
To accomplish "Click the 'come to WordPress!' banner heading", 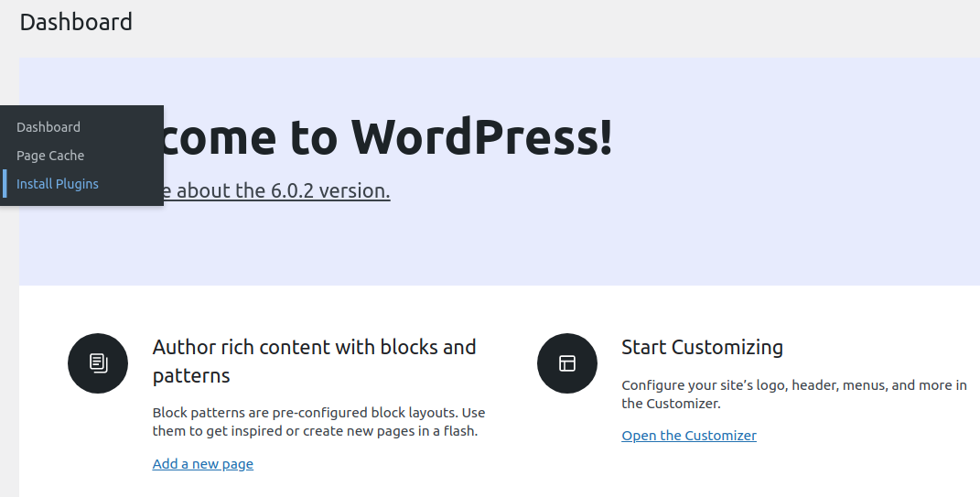I will [x=388, y=137].
